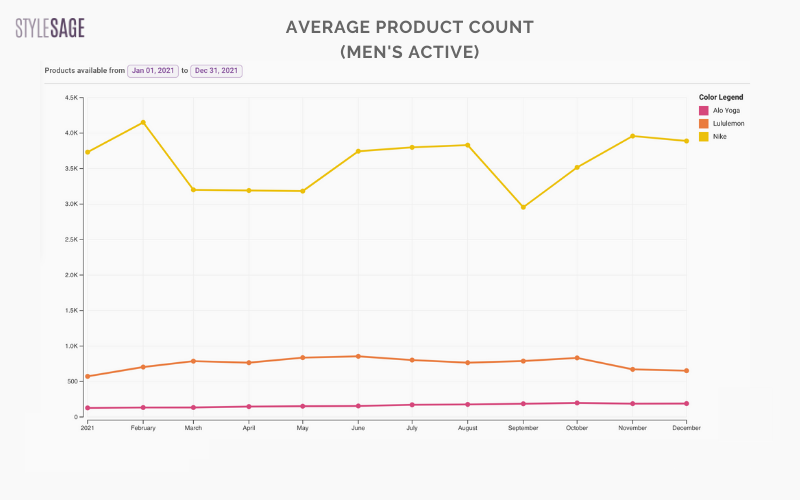Screen dimensions: 800x500
Task: Click the June x-axis label
Action: click(x=358, y=428)
